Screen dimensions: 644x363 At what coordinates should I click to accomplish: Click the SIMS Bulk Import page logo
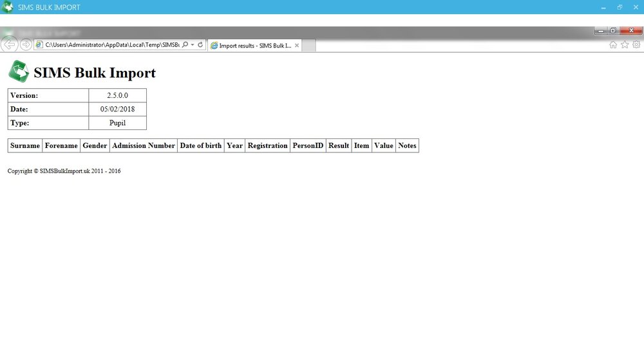click(x=19, y=71)
